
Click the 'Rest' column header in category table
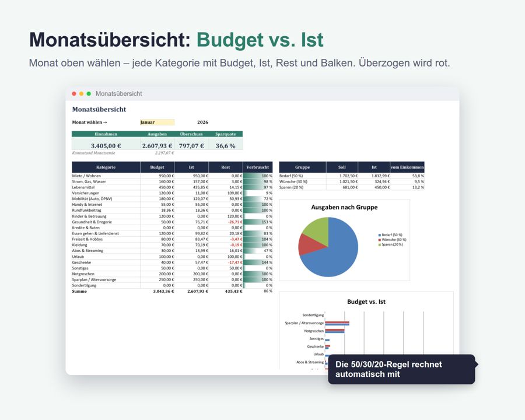[226, 167]
